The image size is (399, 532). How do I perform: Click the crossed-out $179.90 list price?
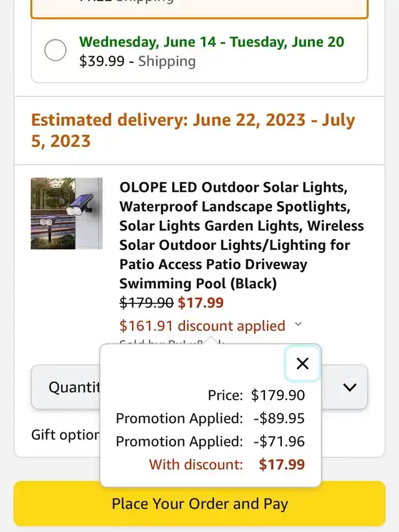(x=147, y=303)
